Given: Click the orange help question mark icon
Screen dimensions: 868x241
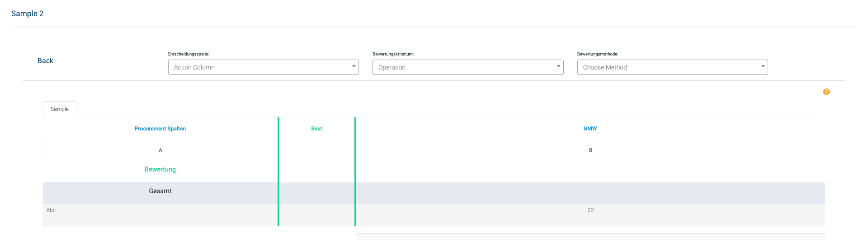Looking at the screenshot, I should click(826, 92).
